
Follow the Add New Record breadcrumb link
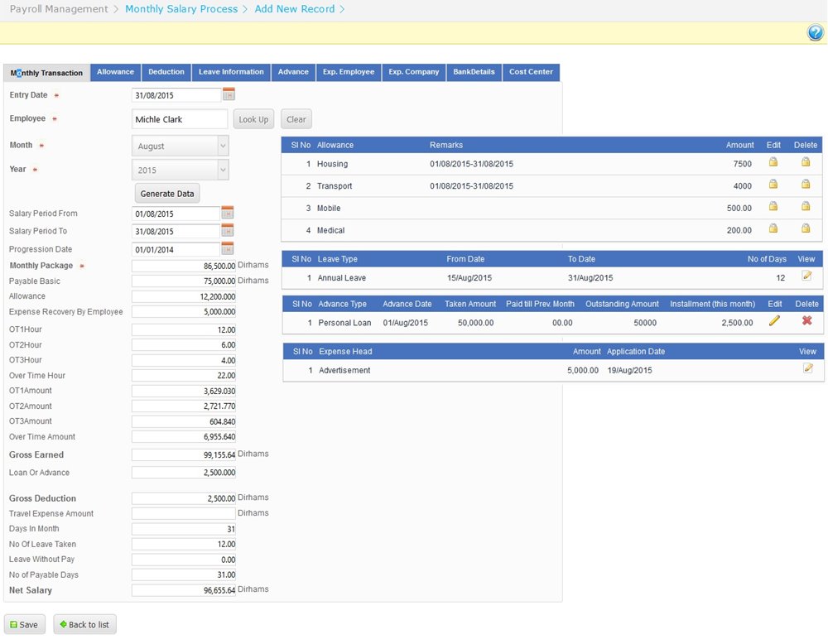coord(295,9)
